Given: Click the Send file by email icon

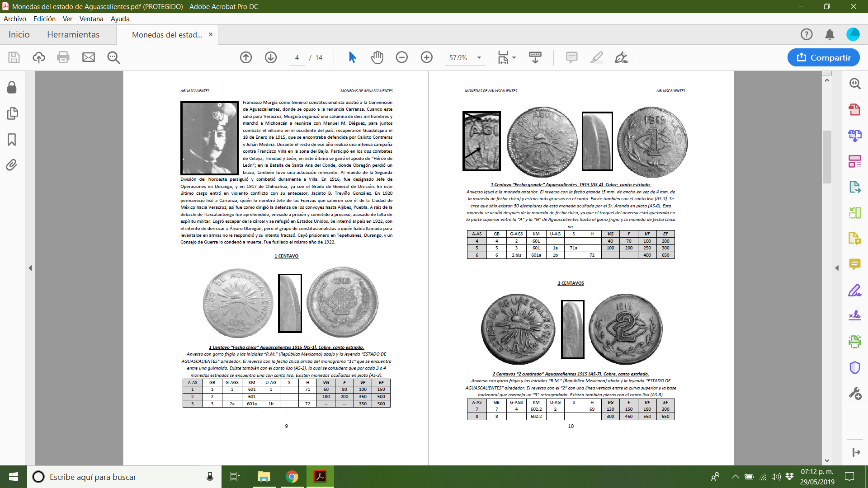Looking at the screenshot, I should (x=89, y=57).
